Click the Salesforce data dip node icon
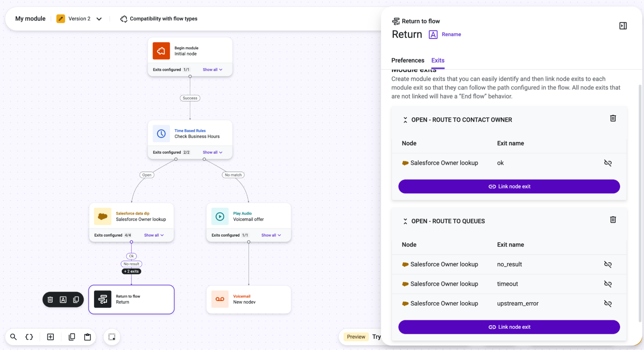The image size is (644, 350). [102, 216]
